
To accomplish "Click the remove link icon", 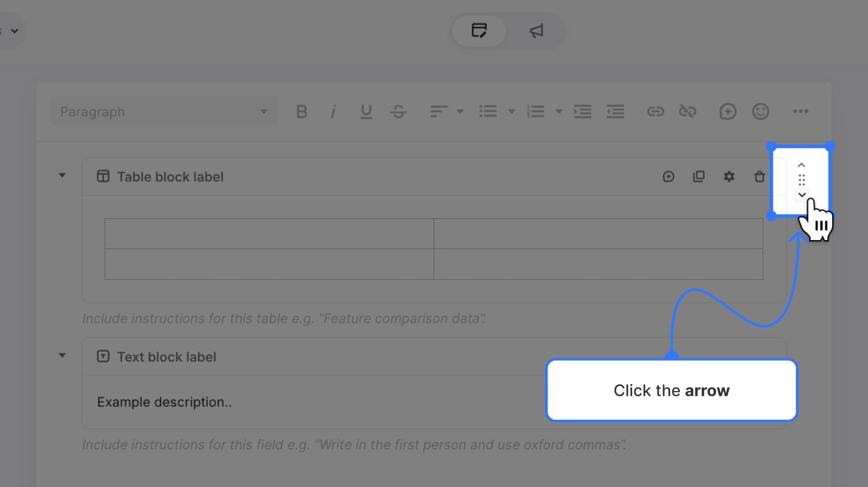I will pyautogui.click(x=688, y=112).
